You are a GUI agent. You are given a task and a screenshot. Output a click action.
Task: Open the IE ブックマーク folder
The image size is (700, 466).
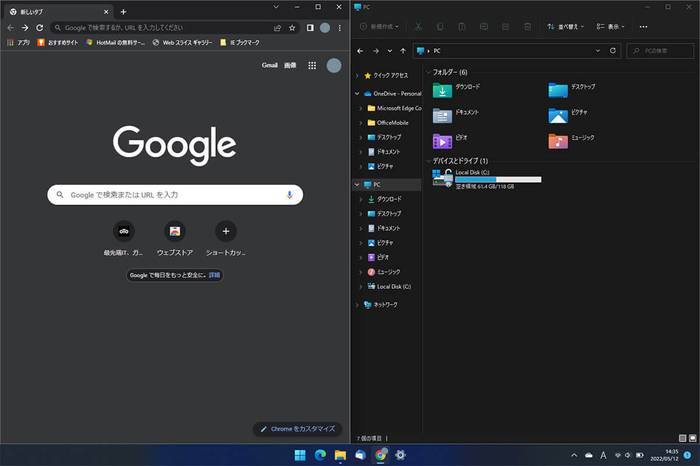pyautogui.click(x=240, y=42)
